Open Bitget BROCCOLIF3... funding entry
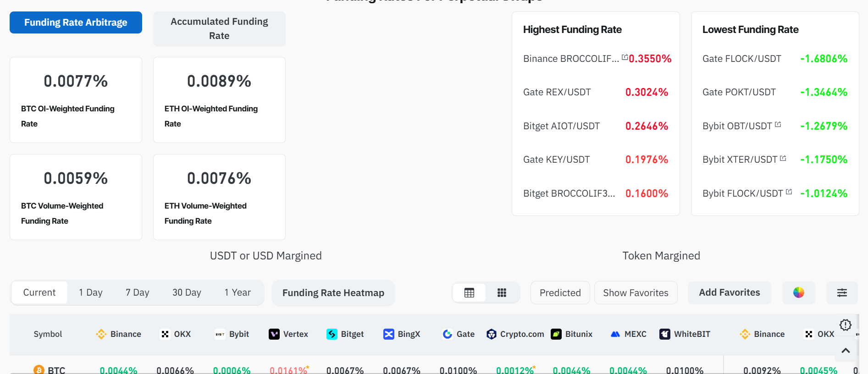This screenshot has width=868, height=374. click(569, 193)
